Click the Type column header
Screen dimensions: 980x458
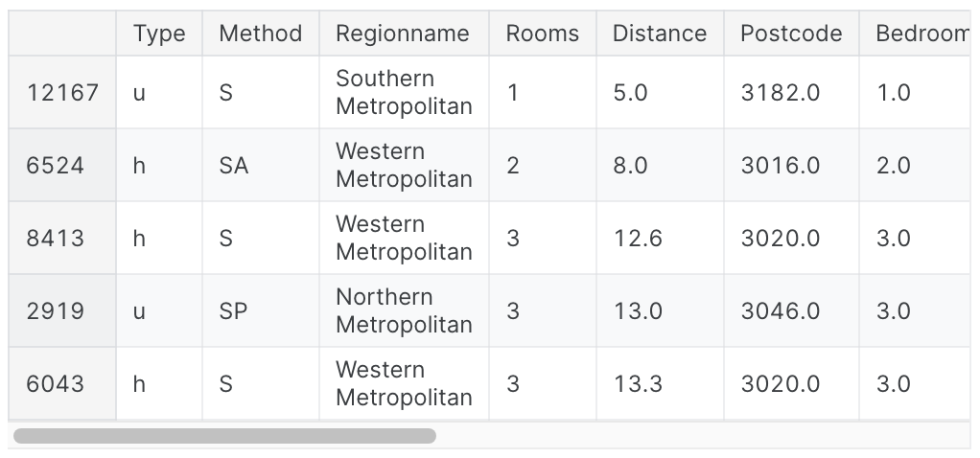coord(159,34)
